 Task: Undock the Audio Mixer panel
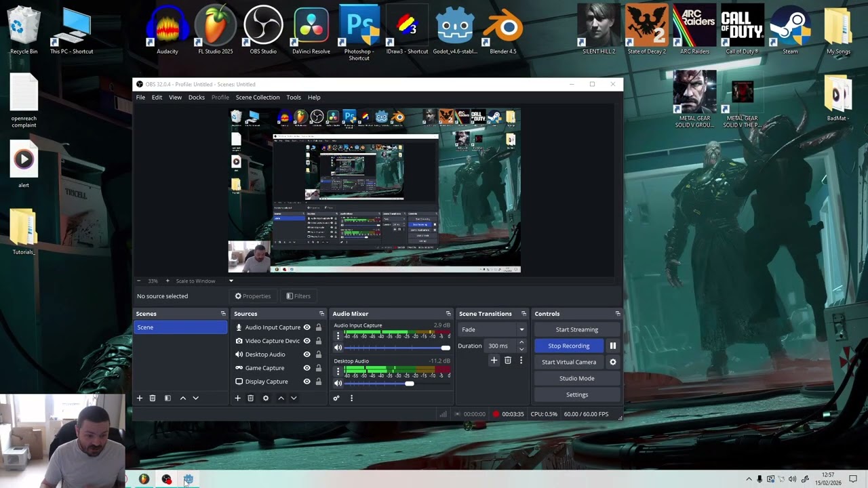click(x=448, y=314)
